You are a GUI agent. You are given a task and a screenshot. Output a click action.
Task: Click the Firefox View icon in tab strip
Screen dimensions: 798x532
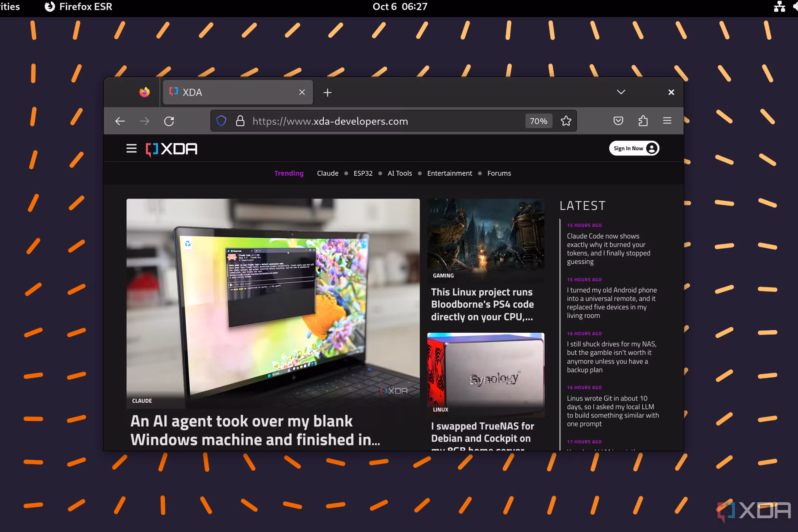pos(144,92)
